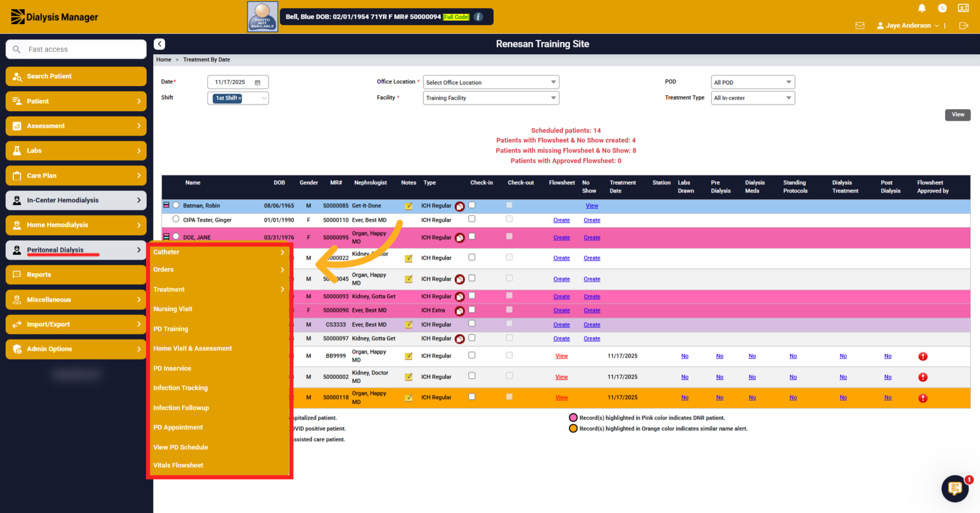980x513 pixels.
Task: Open the notifications bell icon
Action: tap(922, 8)
